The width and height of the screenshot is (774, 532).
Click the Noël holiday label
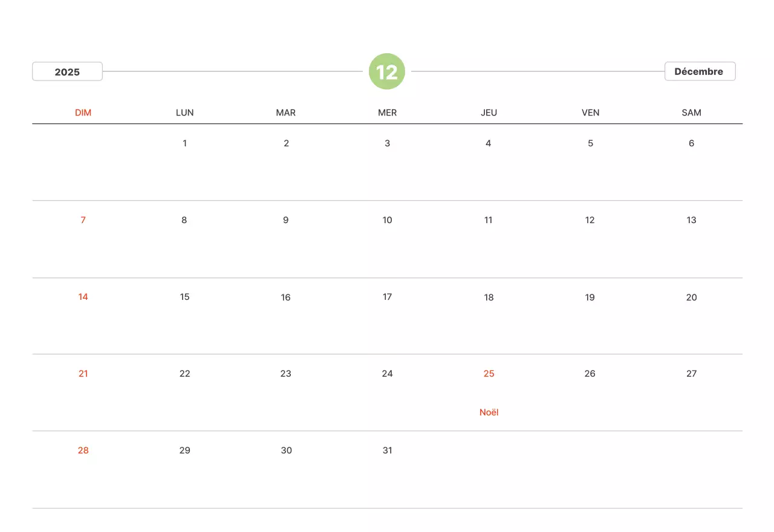click(x=489, y=412)
